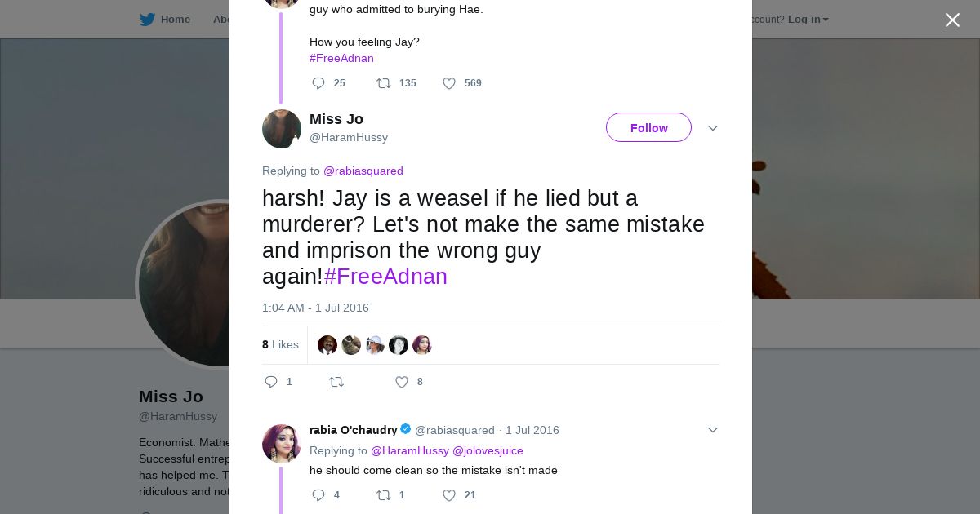Reply to rabia's tweet with 4 replies

[x=318, y=495]
